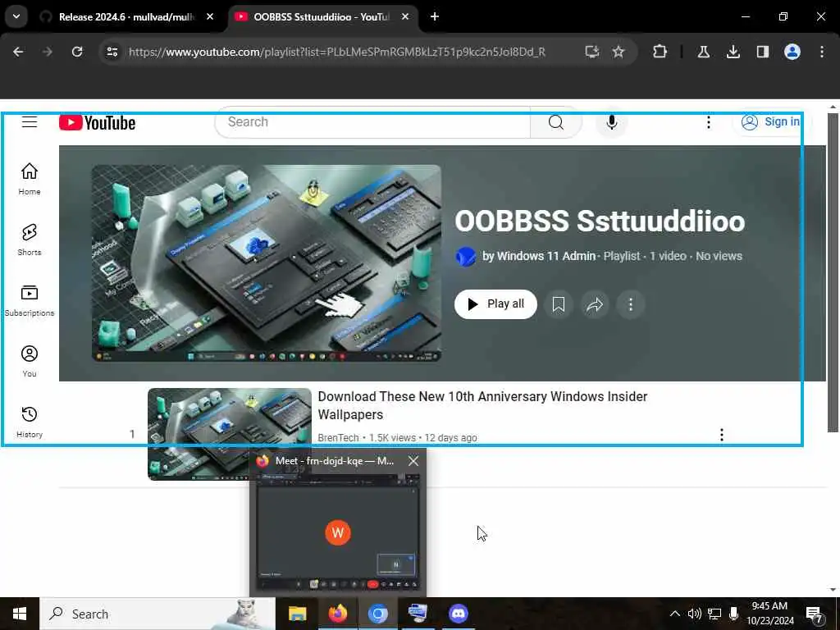
Task: Open Chrome Labs flask icon
Action: [x=703, y=52]
